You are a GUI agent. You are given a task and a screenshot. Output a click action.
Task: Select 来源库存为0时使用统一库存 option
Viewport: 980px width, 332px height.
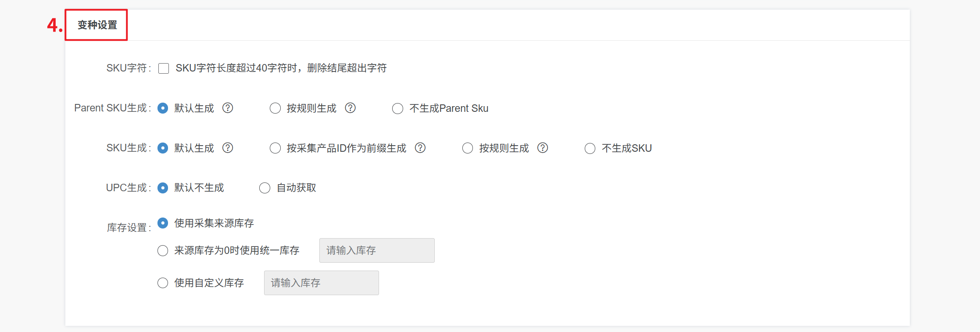pyautogui.click(x=163, y=250)
